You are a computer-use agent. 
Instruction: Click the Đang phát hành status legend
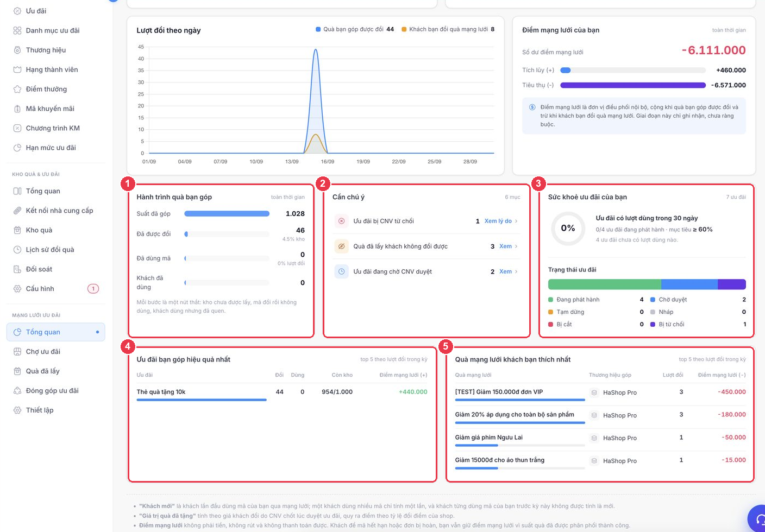(x=574, y=300)
